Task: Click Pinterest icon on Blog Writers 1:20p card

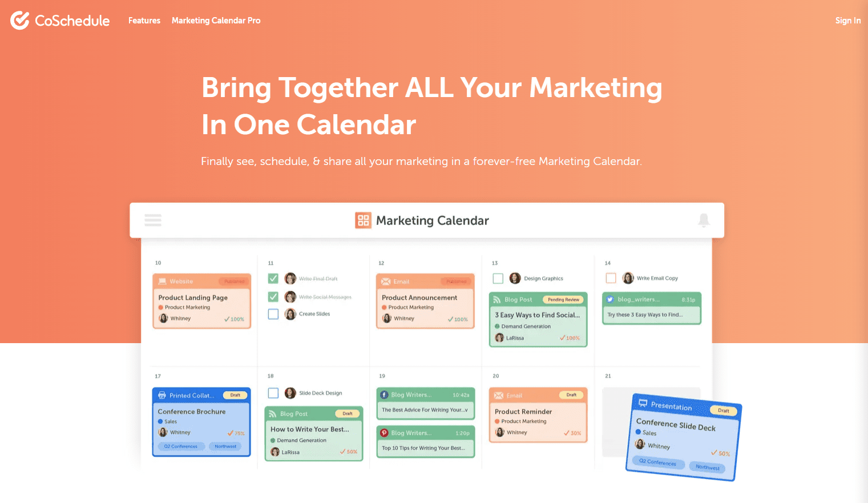Action: [x=385, y=433]
